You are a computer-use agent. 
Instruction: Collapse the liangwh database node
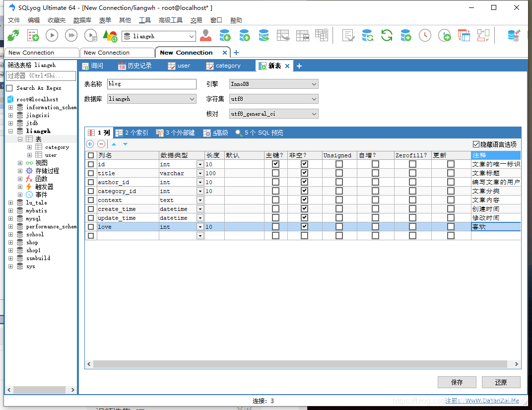pos(11,131)
